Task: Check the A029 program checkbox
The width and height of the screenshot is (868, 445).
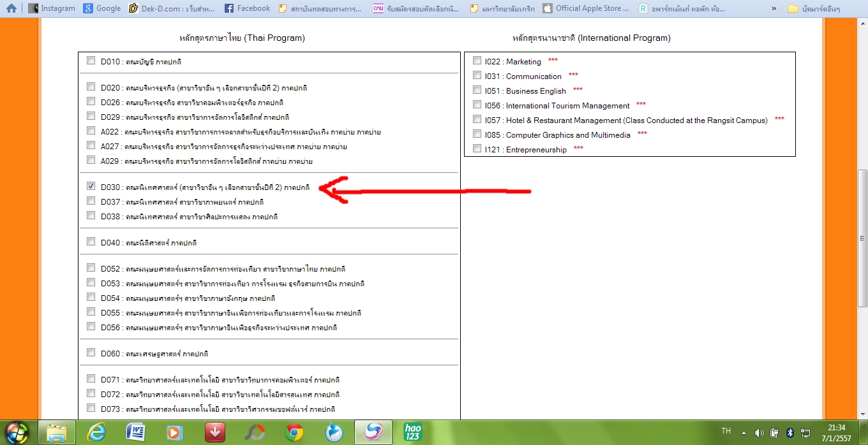Action: [x=91, y=160]
